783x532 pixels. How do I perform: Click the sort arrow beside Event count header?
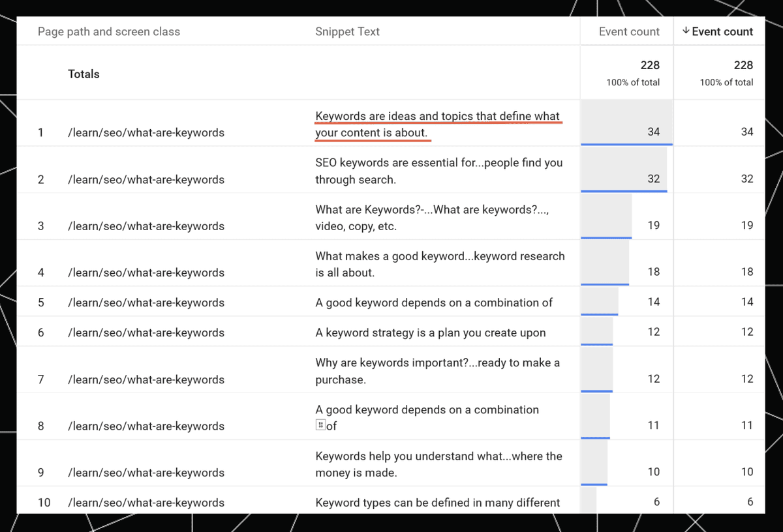(685, 31)
